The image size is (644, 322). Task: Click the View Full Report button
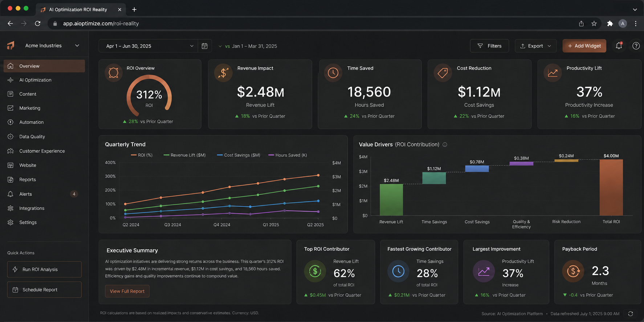[x=127, y=291]
